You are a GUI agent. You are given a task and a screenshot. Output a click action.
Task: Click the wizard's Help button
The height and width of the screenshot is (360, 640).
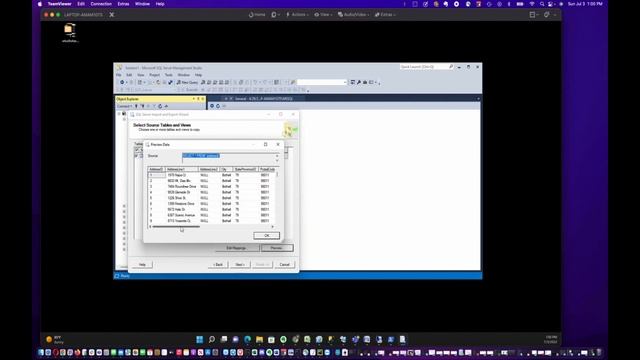click(x=142, y=264)
